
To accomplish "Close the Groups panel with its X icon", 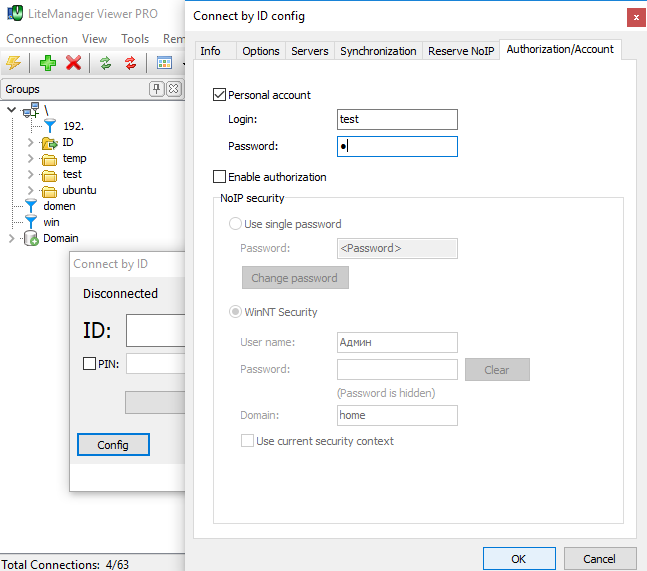I will pos(174,89).
